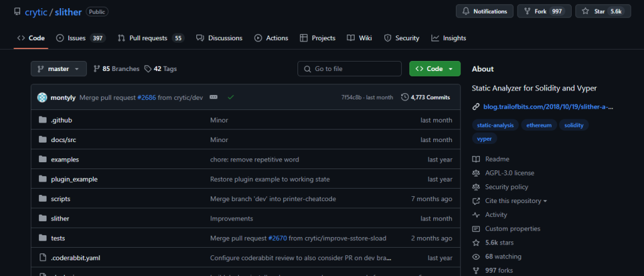Open the Projects tab
Image resolution: width=644 pixels, height=276 pixels.
coord(318,38)
